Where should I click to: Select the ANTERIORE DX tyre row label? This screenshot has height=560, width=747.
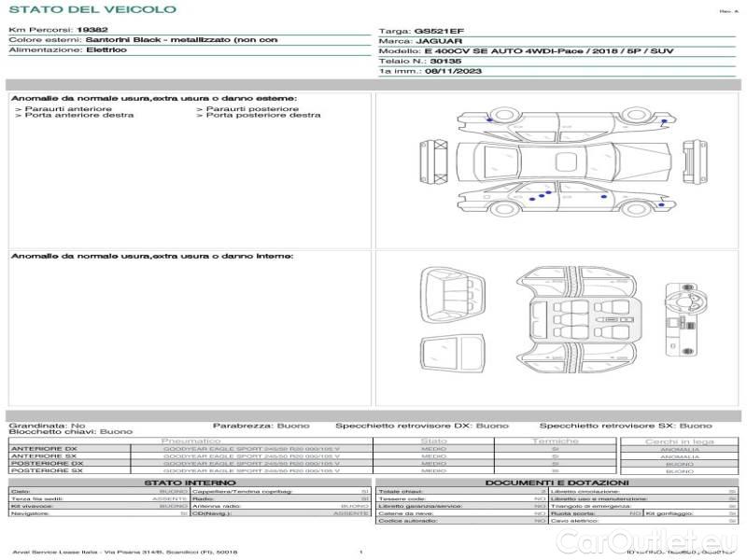pos(44,449)
